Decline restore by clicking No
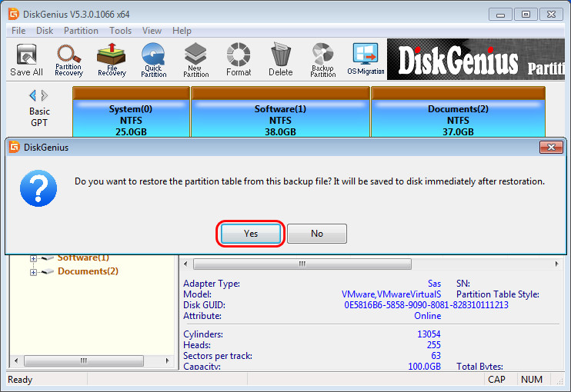The width and height of the screenshot is (571, 392). tap(317, 234)
